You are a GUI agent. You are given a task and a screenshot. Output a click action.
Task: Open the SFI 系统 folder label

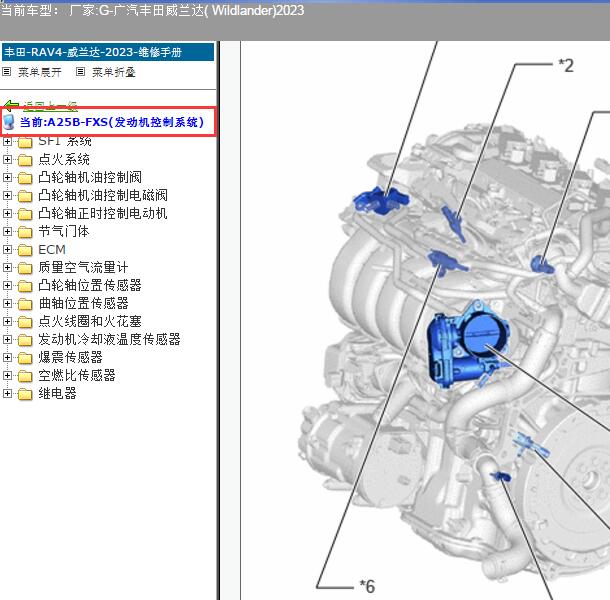(65, 141)
